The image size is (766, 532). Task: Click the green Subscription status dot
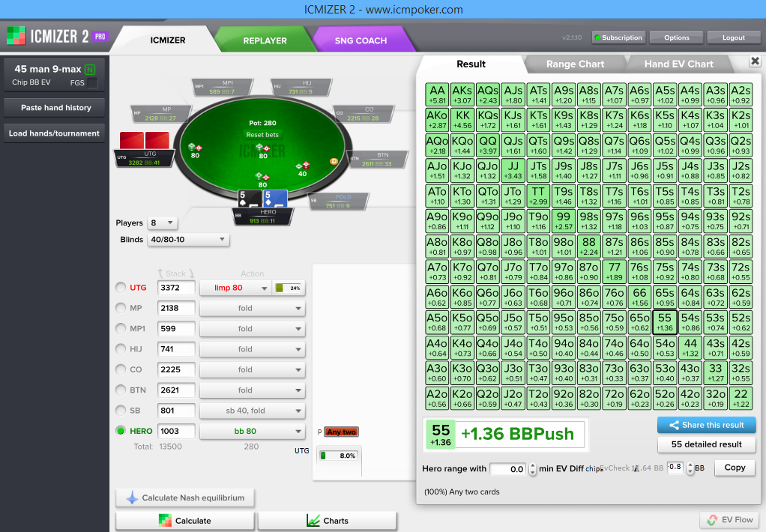597,37
